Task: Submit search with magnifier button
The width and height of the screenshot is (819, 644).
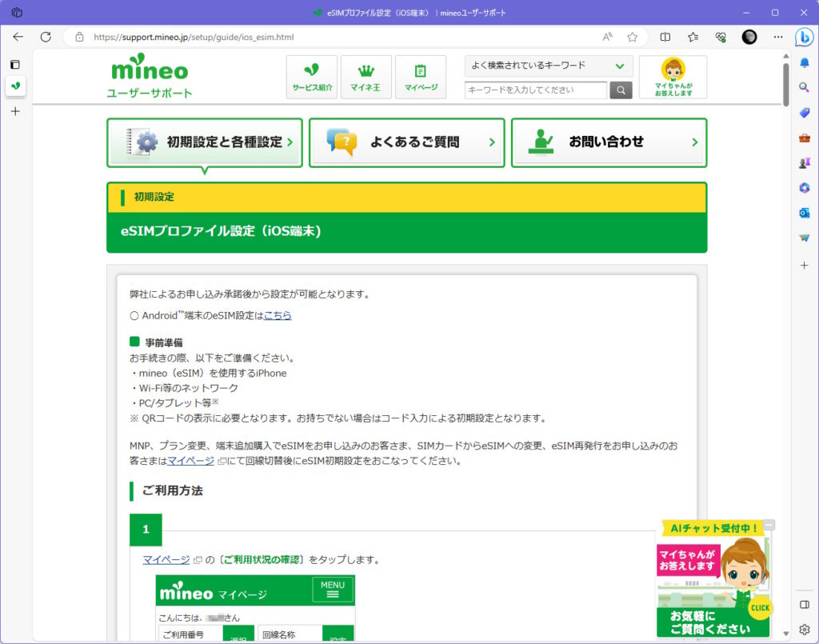Action: pyautogui.click(x=621, y=90)
